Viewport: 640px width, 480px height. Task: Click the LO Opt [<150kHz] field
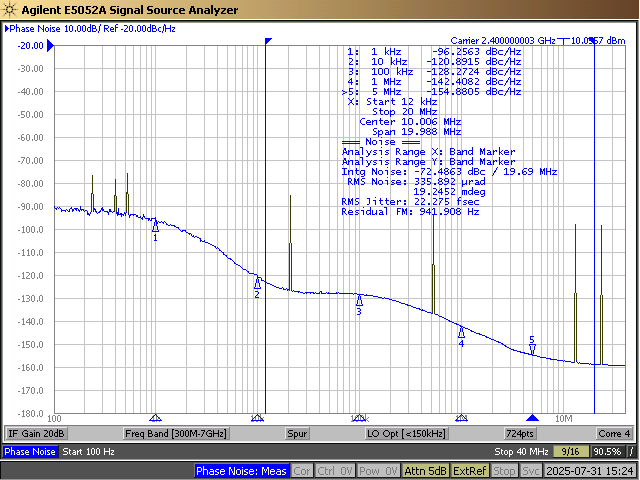406,433
